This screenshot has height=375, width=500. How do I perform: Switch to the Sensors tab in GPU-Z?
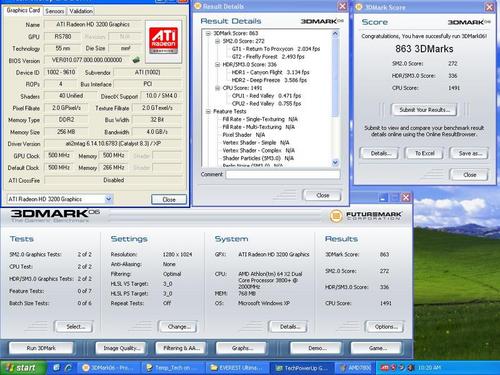[x=55, y=11]
